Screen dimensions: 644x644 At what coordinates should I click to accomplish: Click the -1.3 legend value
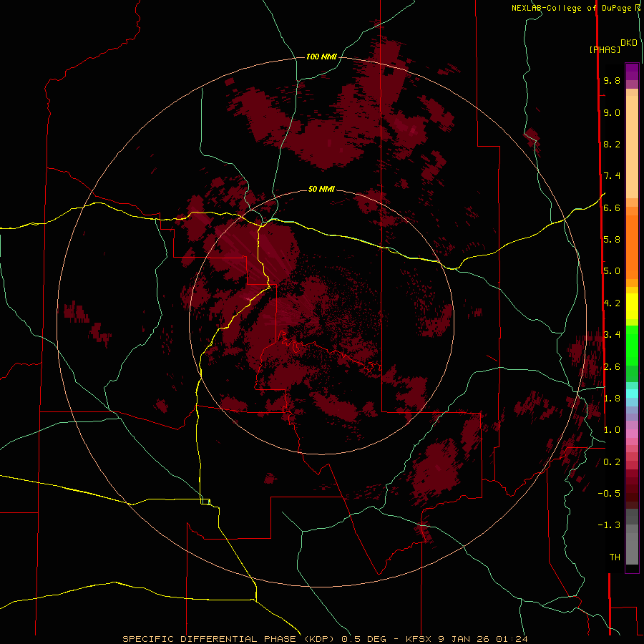coord(609,525)
